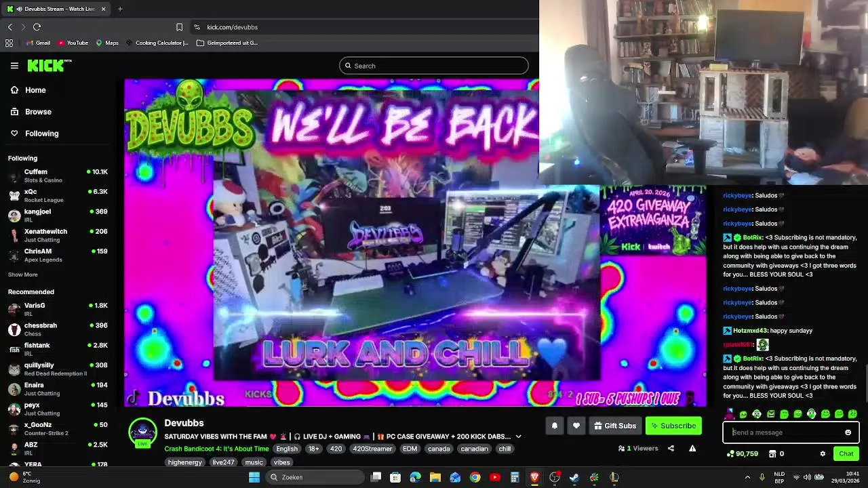Click the EDM tag
Viewport: 868px width, 488px height.
[x=410, y=449]
